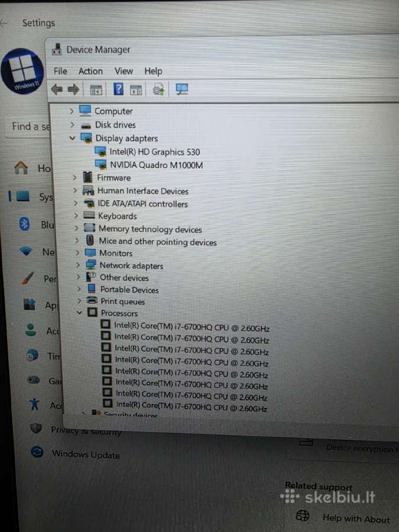Expand the Human Interface Devices node

coord(75,190)
